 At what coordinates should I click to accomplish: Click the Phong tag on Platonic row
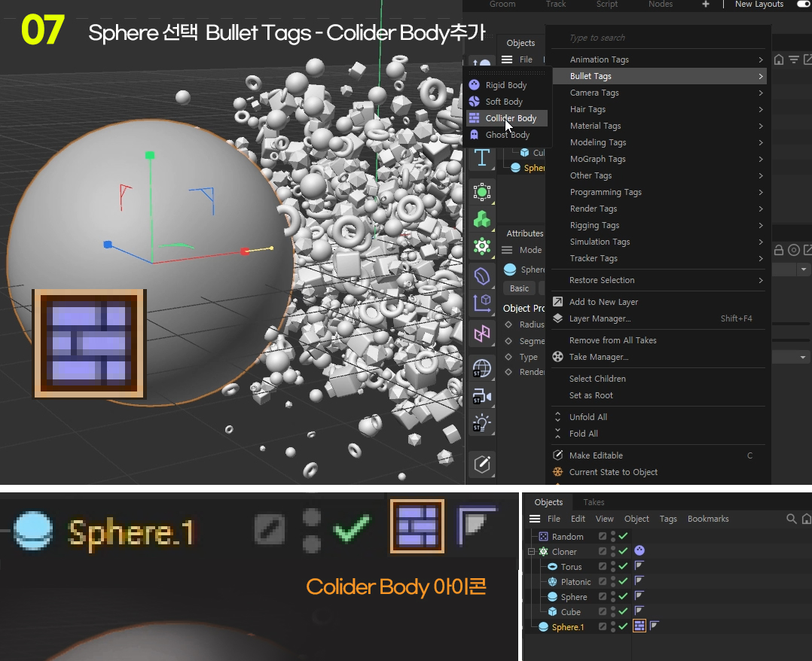(639, 580)
